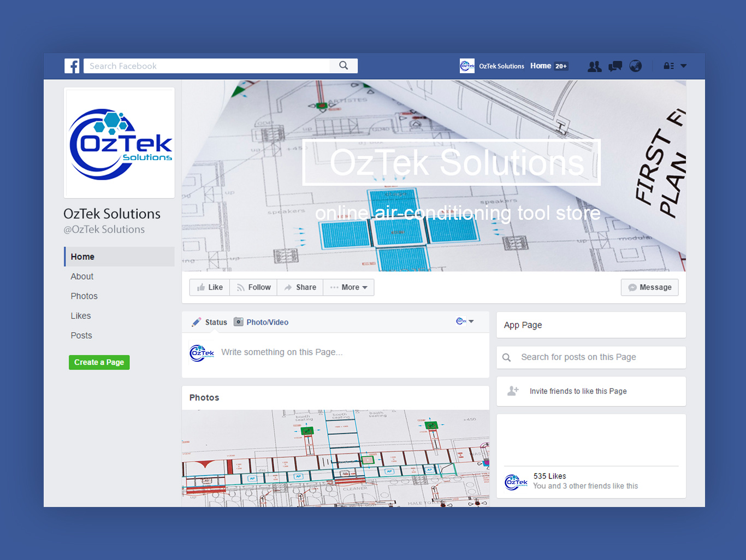Image resolution: width=746 pixels, height=560 pixels.
Task: Switch to the About tab
Action: tap(82, 276)
